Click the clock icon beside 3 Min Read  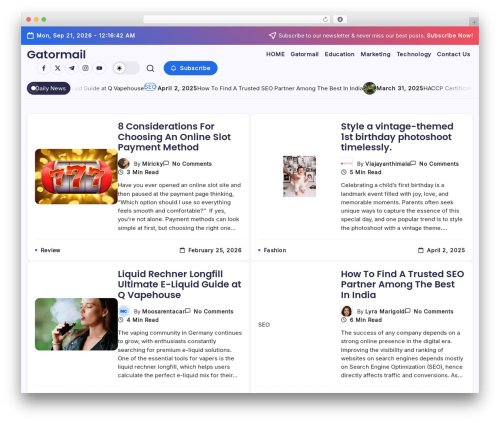tap(121, 172)
